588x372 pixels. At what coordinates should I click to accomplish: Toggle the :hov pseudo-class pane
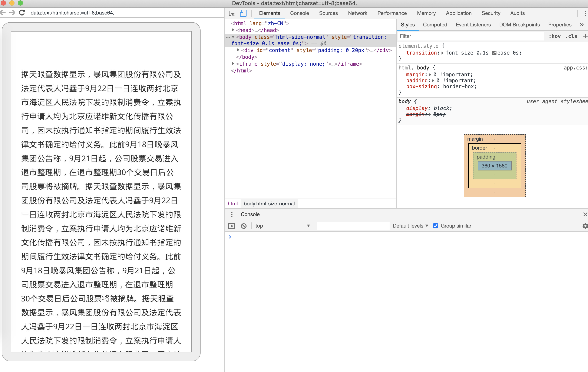(555, 36)
